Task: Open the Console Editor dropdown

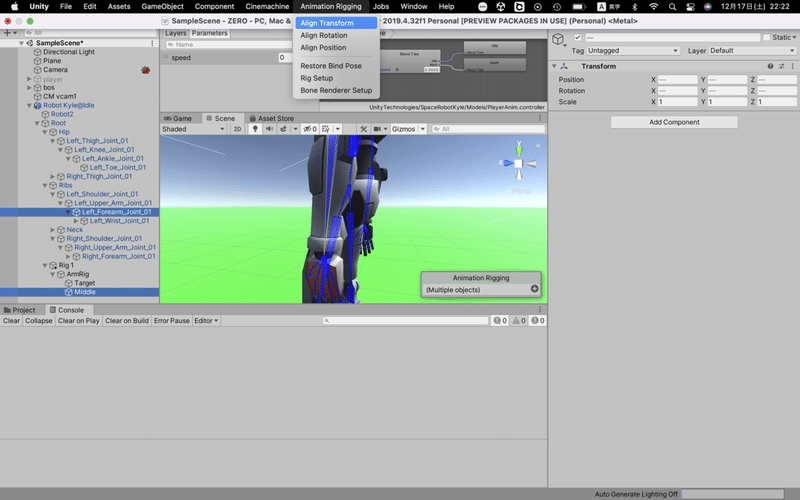Action: (206, 320)
